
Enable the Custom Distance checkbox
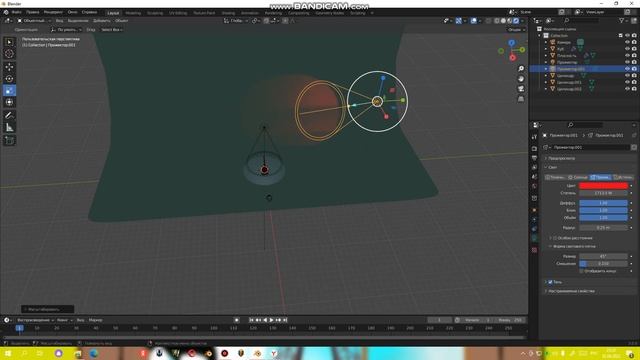click(x=555, y=238)
